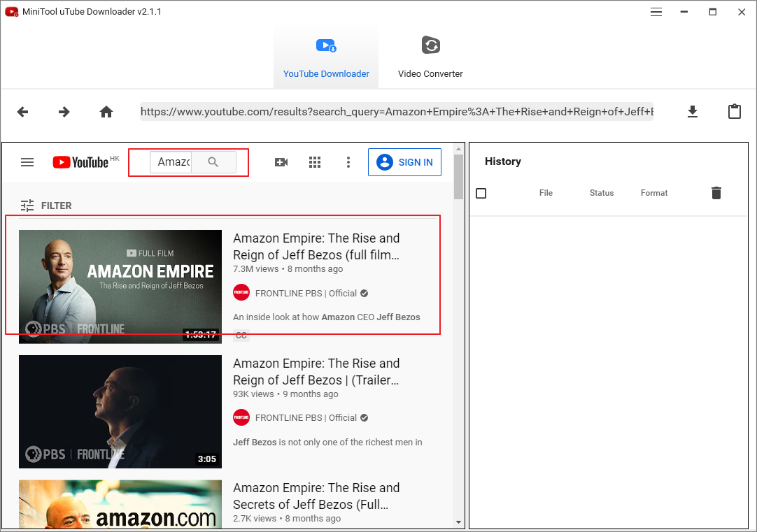Image resolution: width=757 pixels, height=532 pixels.
Task: Click the File column header
Action: tap(546, 193)
